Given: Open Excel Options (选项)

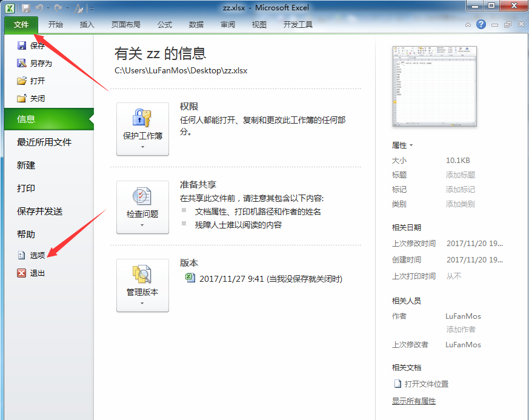Looking at the screenshot, I should coord(22,256).
